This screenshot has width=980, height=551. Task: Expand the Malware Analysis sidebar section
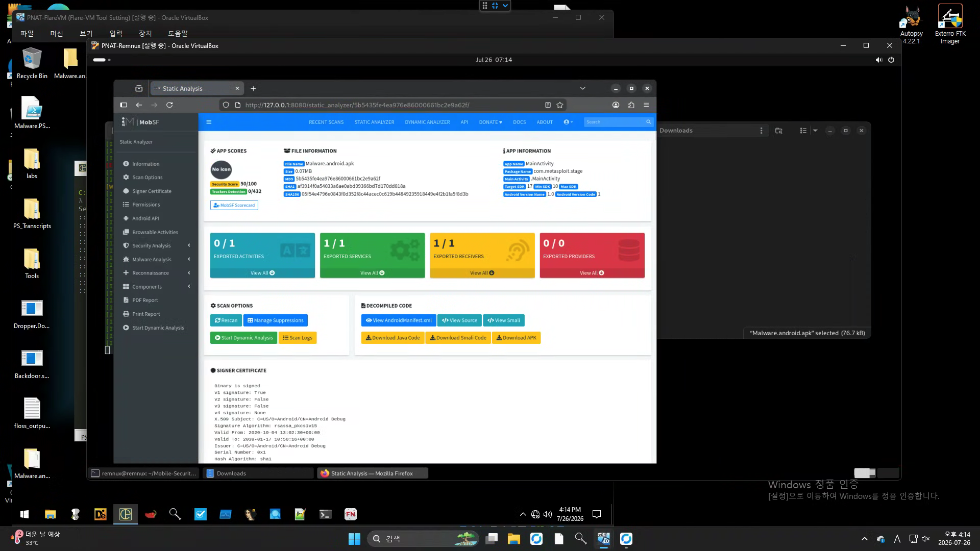(156, 260)
